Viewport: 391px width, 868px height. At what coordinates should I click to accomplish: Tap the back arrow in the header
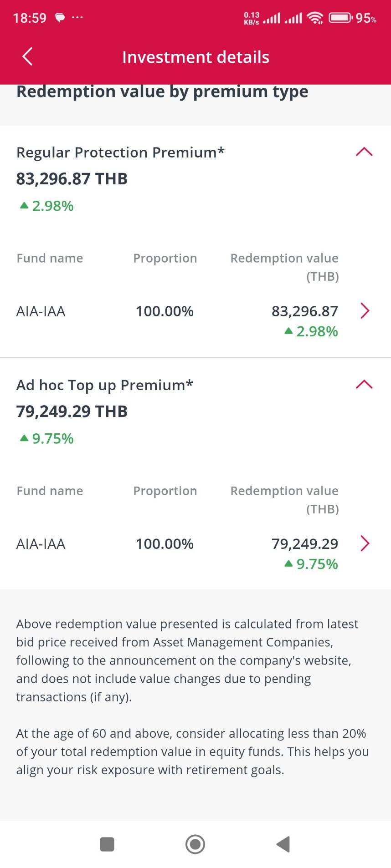[27, 57]
